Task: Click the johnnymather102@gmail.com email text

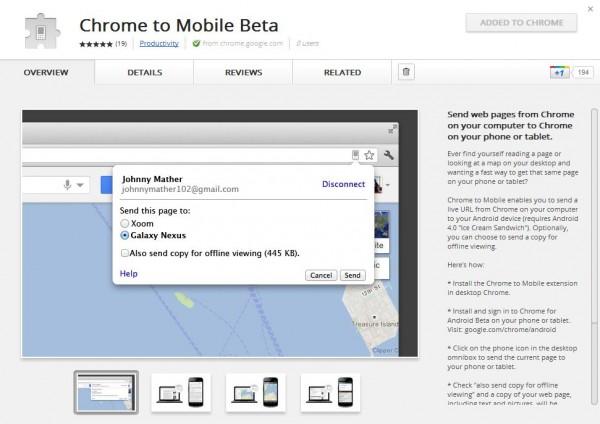Action: [x=180, y=189]
